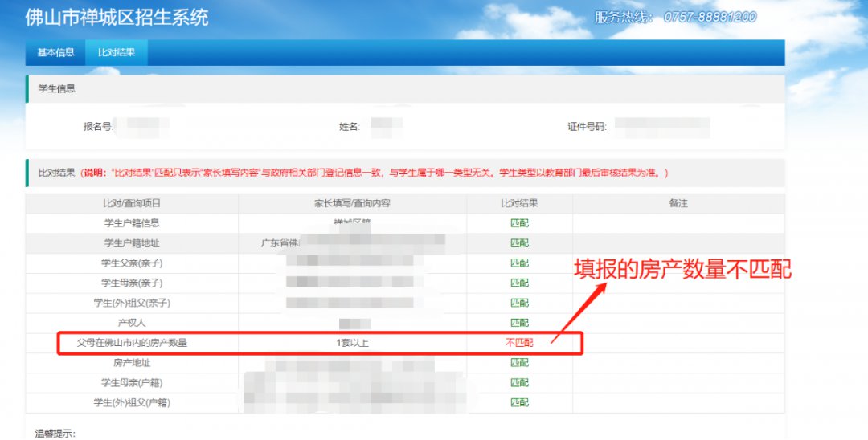Click the 比对/查询项目 column header
Image resolution: width=868 pixels, height=440 pixels.
tap(132, 204)
